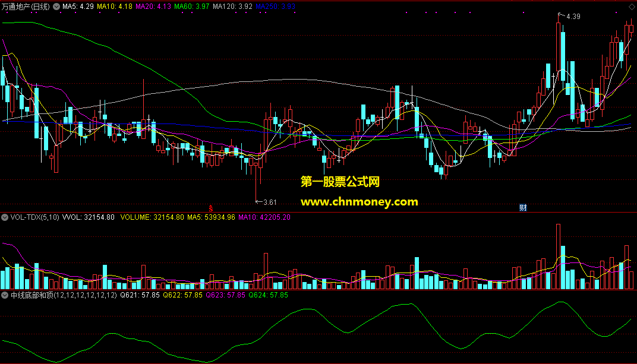This screenshot has height=364, width=637.
Task: Click the 中线底部和顶(12,12,12,12,12,12) indicator name
Action: 64,295
